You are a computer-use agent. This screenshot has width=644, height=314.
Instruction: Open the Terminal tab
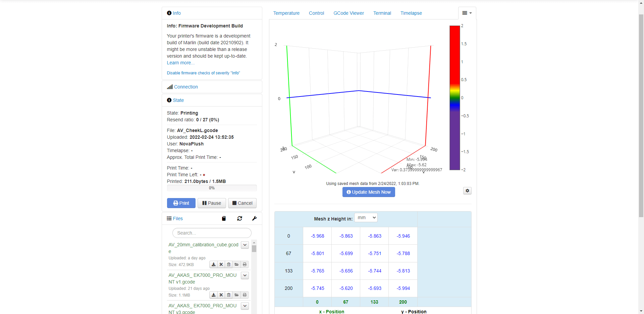[x=382, y=13]
